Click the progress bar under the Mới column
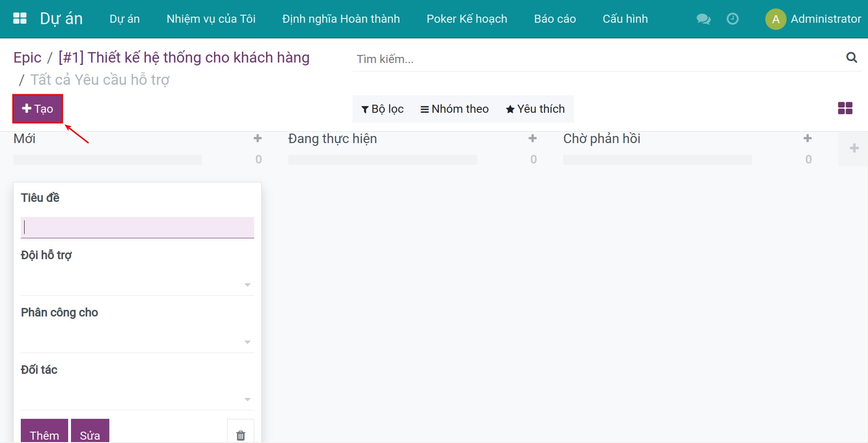 click(108, 159)
